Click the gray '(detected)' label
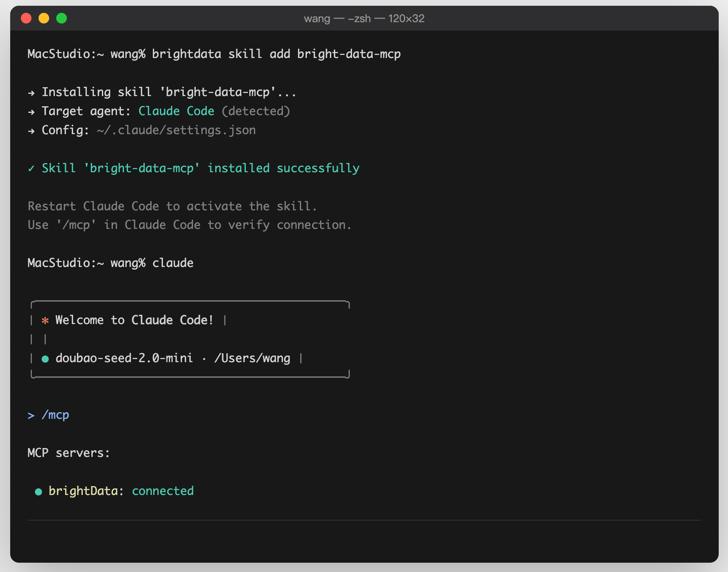The width and height of the screenshot is (728, 572). click(256, 111)
